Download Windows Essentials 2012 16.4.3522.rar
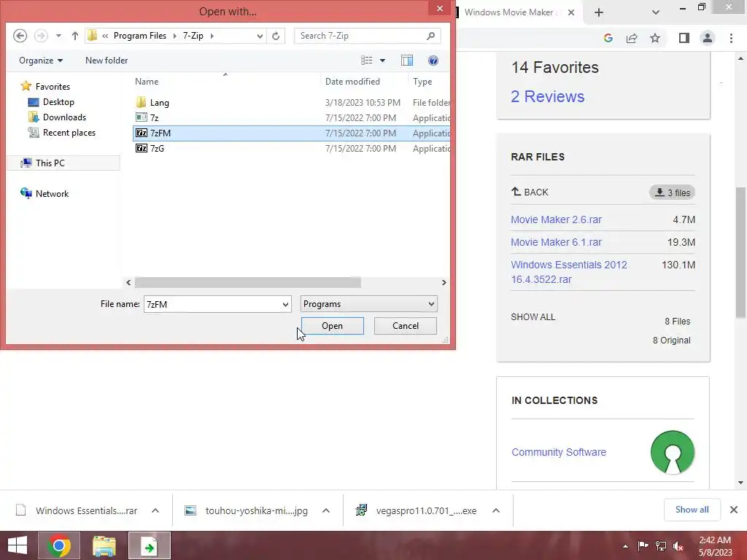 point(569,272)
